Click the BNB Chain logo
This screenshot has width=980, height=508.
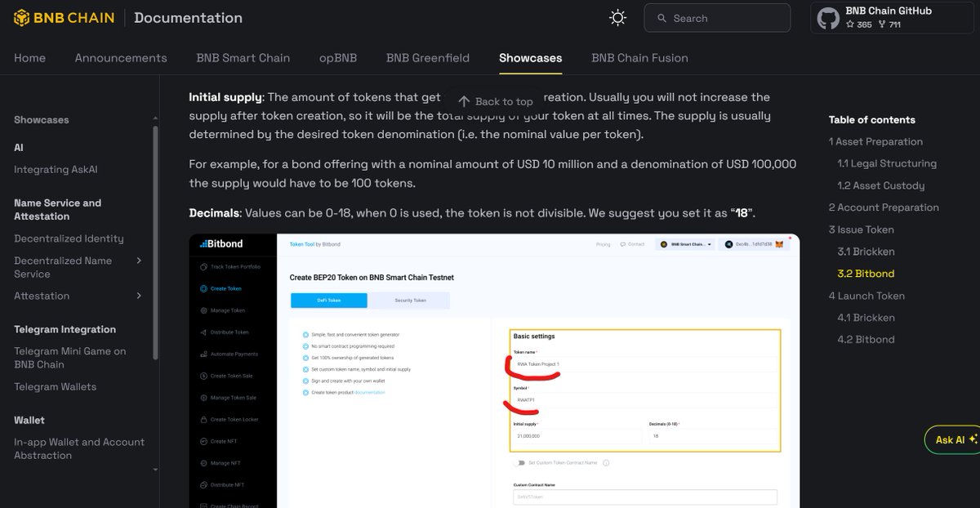[x=64, y=18]
